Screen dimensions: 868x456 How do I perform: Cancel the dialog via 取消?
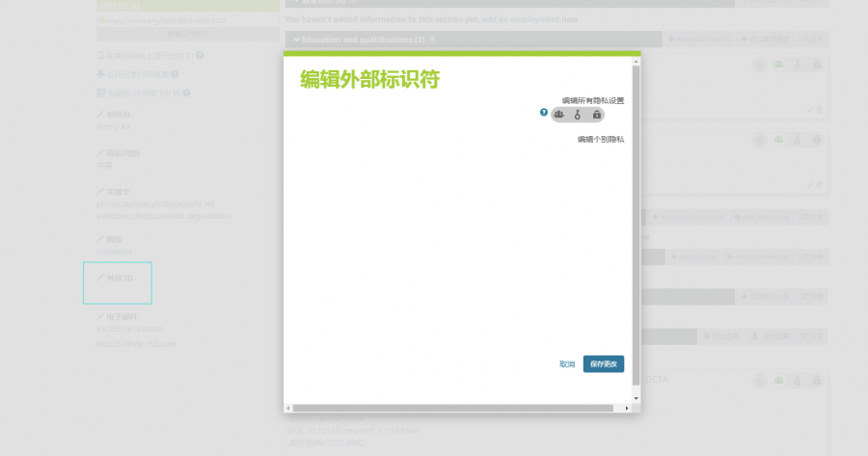click(567, 364)
